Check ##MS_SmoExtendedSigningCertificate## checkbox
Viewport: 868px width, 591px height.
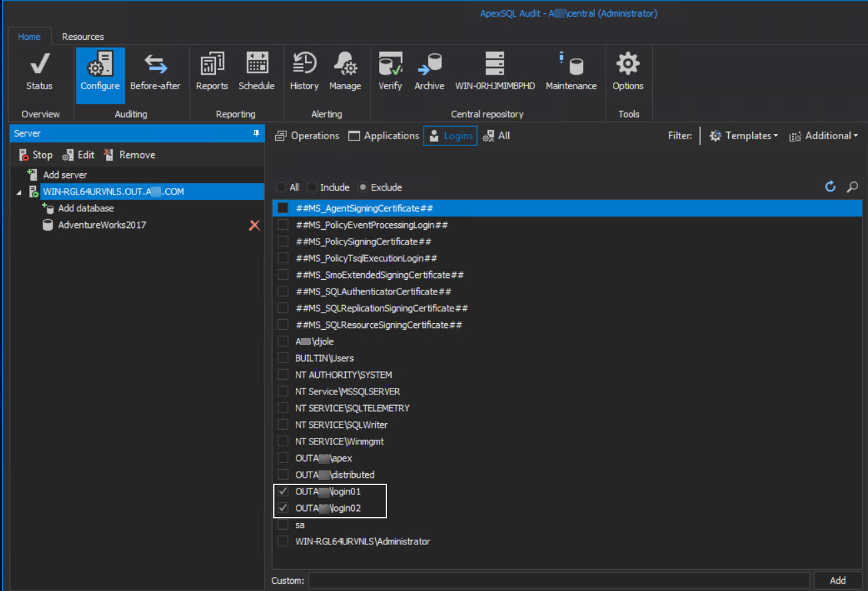click(283, 275)
